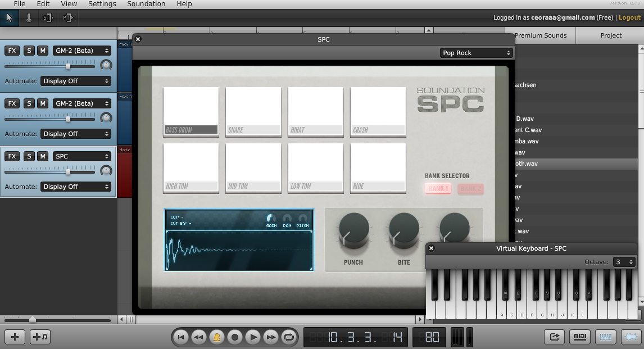Open the Soundation menu
Viewport: 644px width, 349px height.
146,4
